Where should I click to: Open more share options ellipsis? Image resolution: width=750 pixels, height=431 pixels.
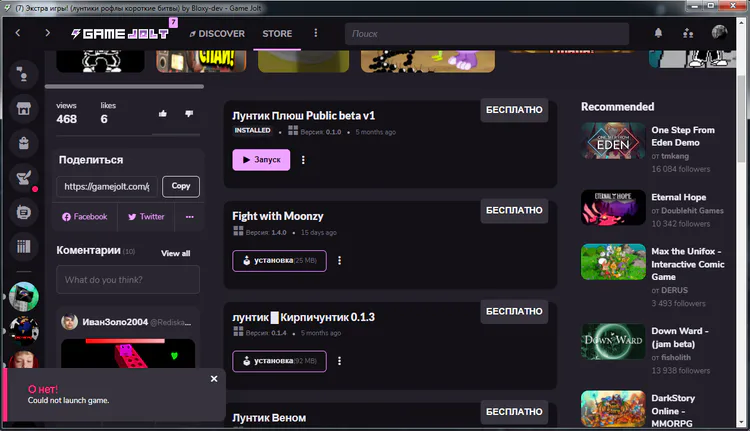point(189,217)
